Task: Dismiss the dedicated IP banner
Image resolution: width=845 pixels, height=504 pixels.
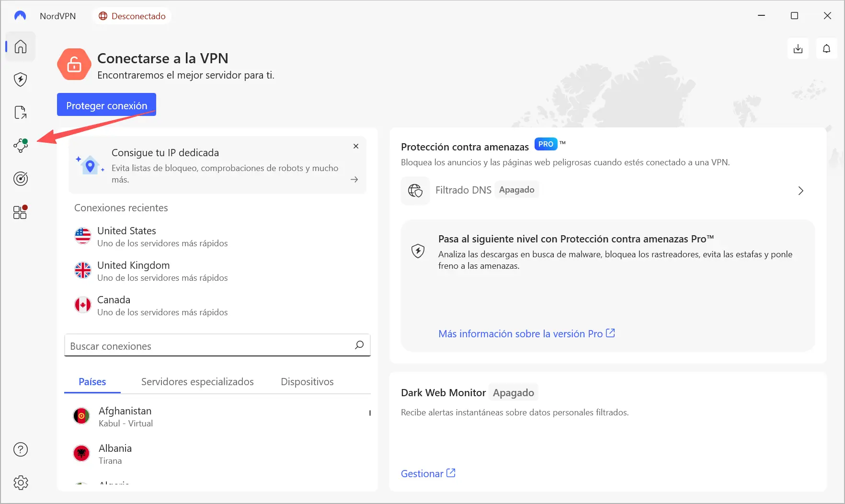Action: (356, 146)
